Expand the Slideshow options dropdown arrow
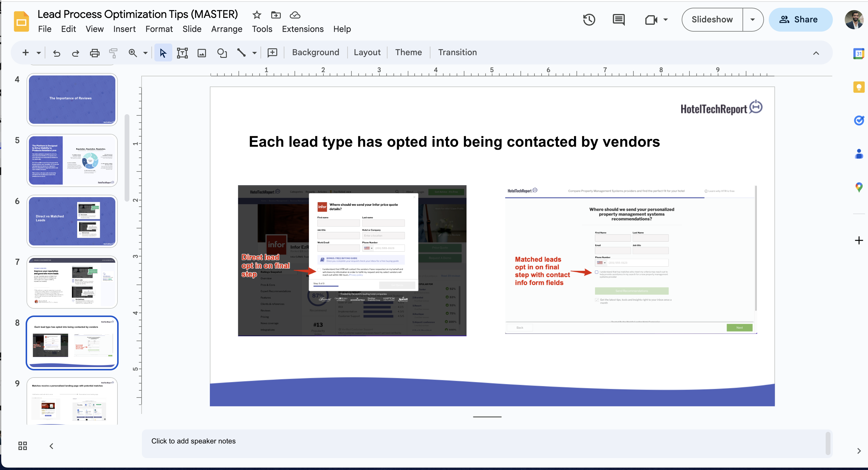868x470 pixels. pos(752,20)
